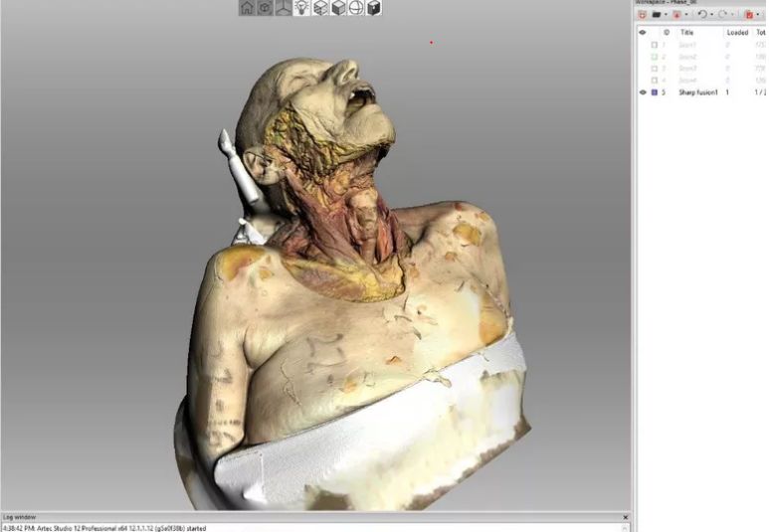Click the Redo arrow in Workspace toolbar
769x532 pixels.
tap(722, 14)
